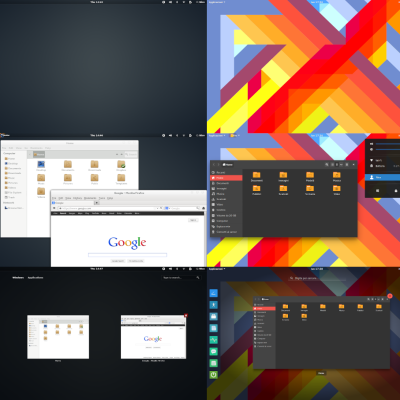Viewport: 400px width, 400px height.
Task: Go back using the arrow in the full-size dark Files header
Action: click(214, 164)
